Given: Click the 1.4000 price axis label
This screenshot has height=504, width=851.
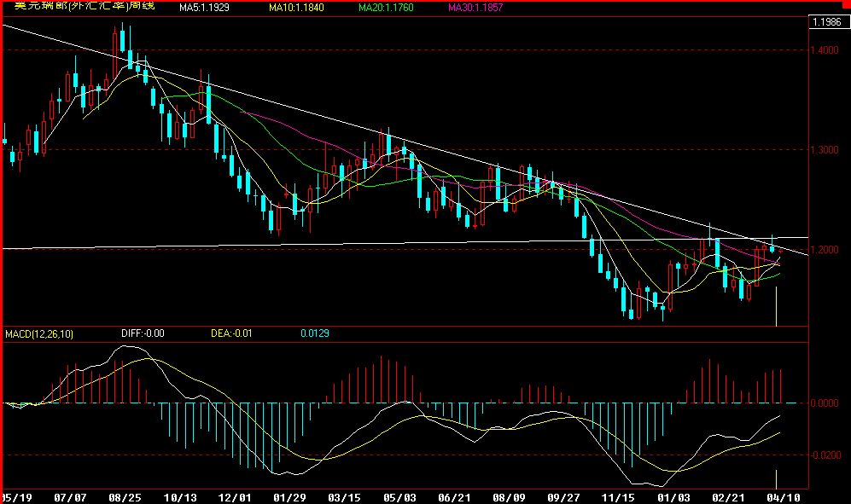Looking at the screenshot, I should click(827, 51).
